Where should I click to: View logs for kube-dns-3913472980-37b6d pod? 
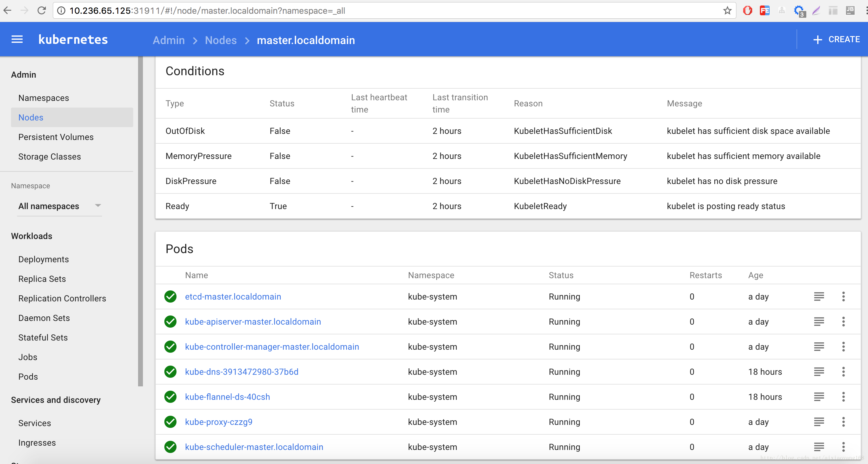pyautogui.click(x=819, y=372)
